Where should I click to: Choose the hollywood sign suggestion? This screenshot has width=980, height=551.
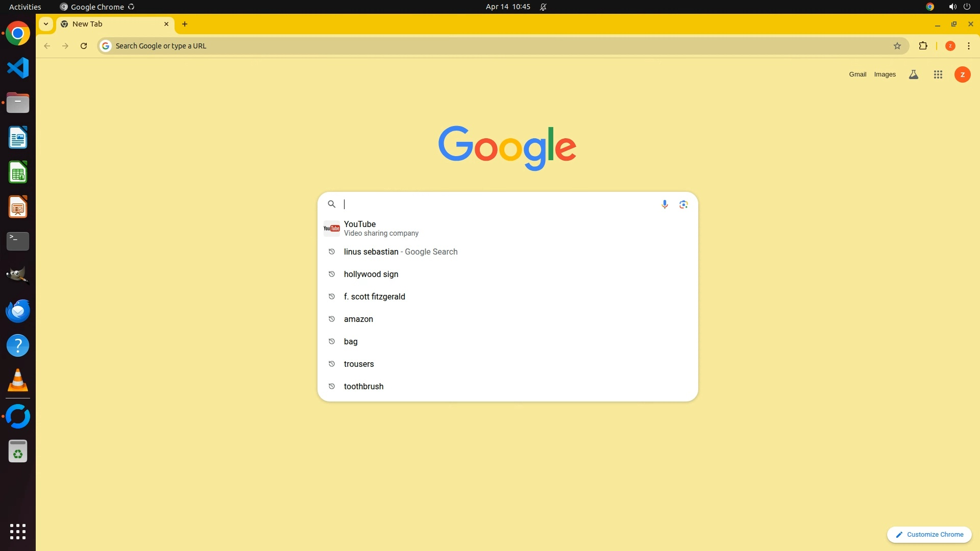coord(371,274)
